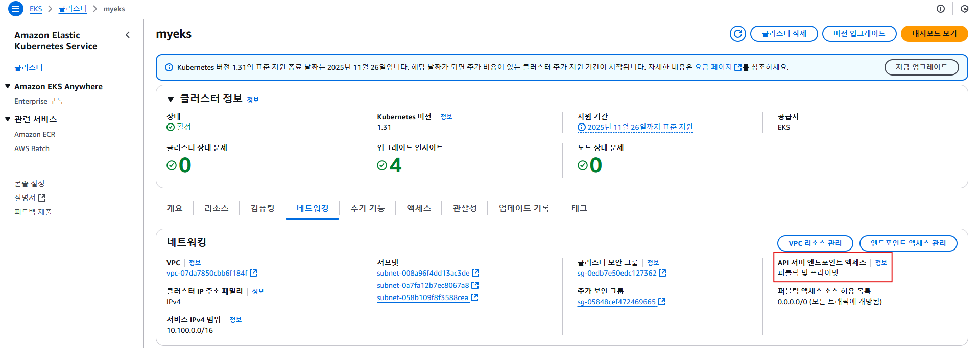Image resolution: width=980 pixels, height=348 pixels.
Task: Click 클러스터 breadcrumb link
Action: [x=73, y=9]
